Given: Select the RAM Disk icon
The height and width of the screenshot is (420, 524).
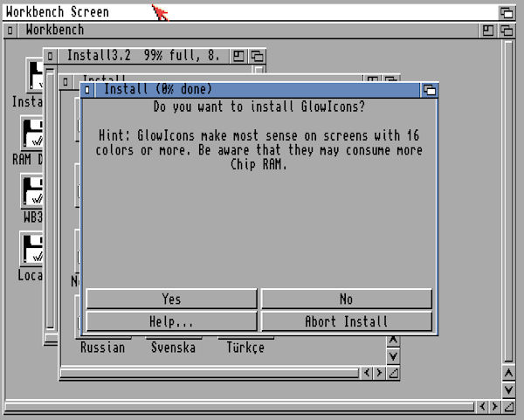Looking at the screenshot, I should point(33,134).
